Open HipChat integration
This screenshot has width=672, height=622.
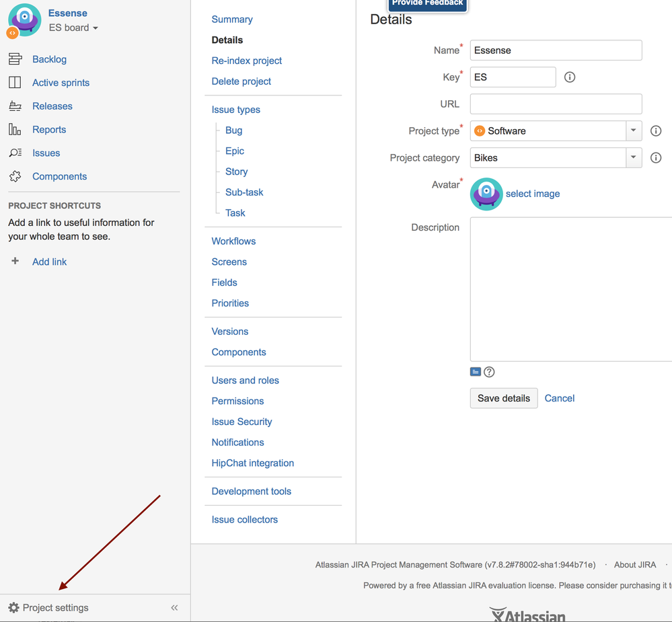252,463
